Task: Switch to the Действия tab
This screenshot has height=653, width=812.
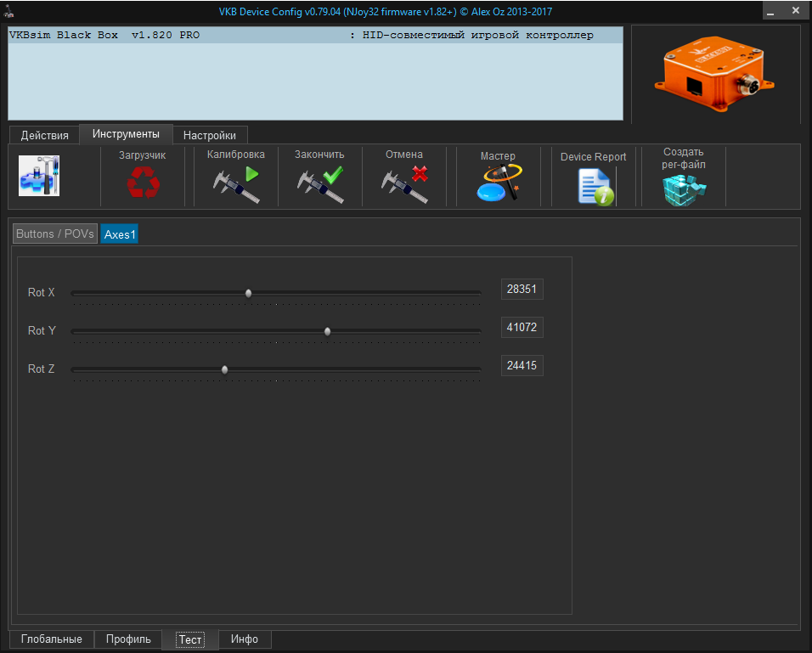Action: [44, 135]
